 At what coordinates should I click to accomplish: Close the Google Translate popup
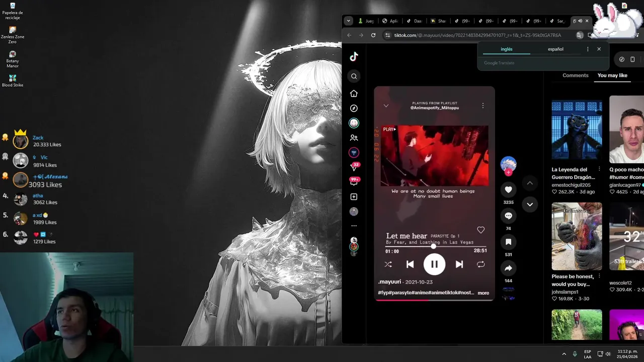click(x=599, y=49)
